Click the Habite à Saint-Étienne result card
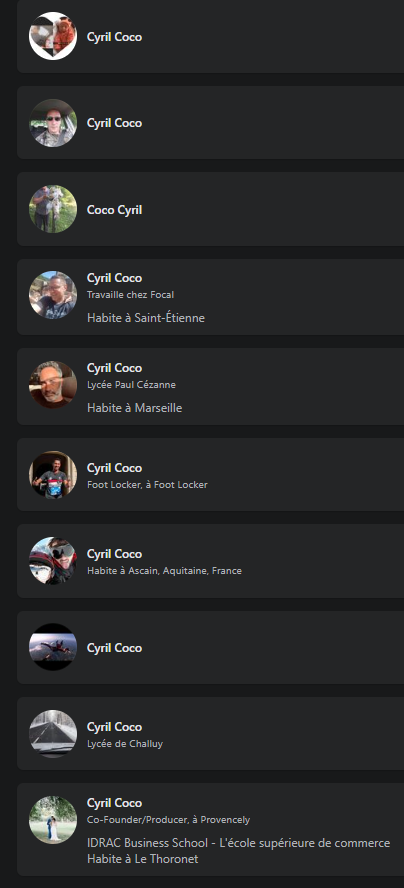 (210, 297)
